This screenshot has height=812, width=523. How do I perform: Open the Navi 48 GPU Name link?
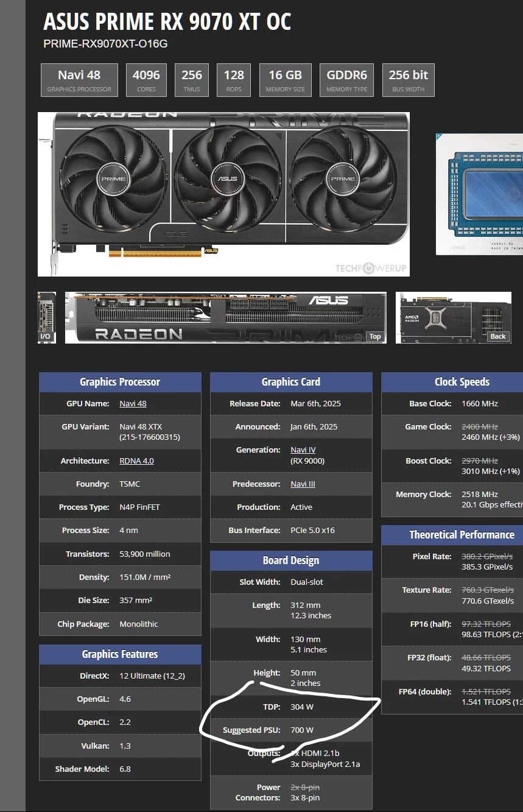point(133,403)
